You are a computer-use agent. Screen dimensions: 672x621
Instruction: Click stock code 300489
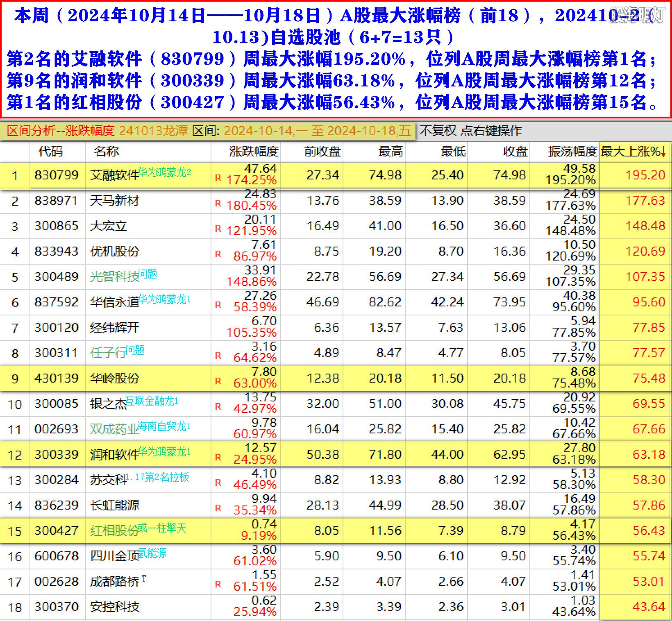56,277
